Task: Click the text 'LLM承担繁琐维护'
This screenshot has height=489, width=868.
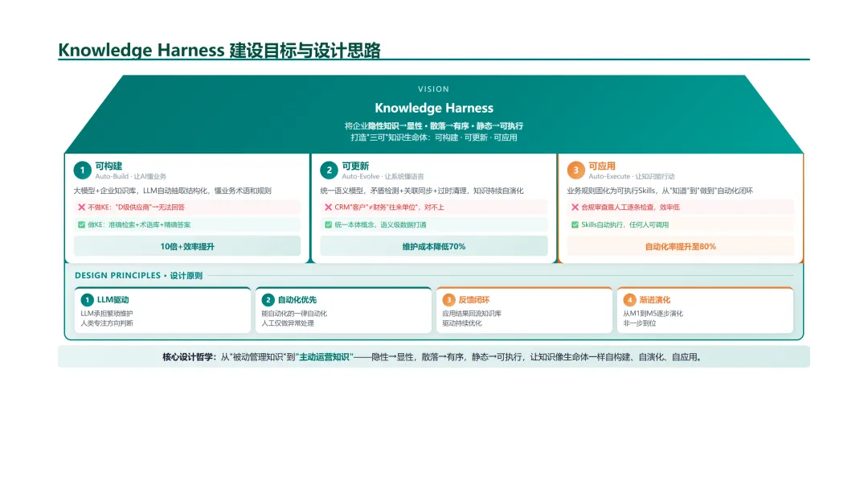Action: 107,314
